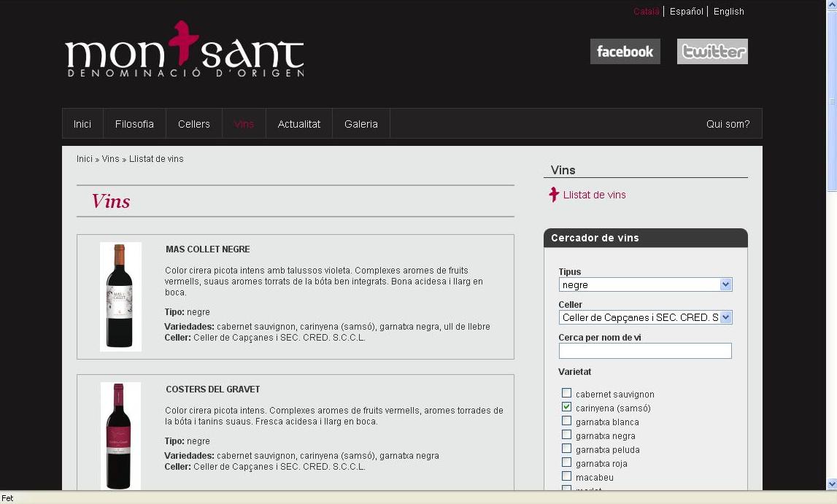Tick the garnatxa blanca checkbox

(566, 421)
